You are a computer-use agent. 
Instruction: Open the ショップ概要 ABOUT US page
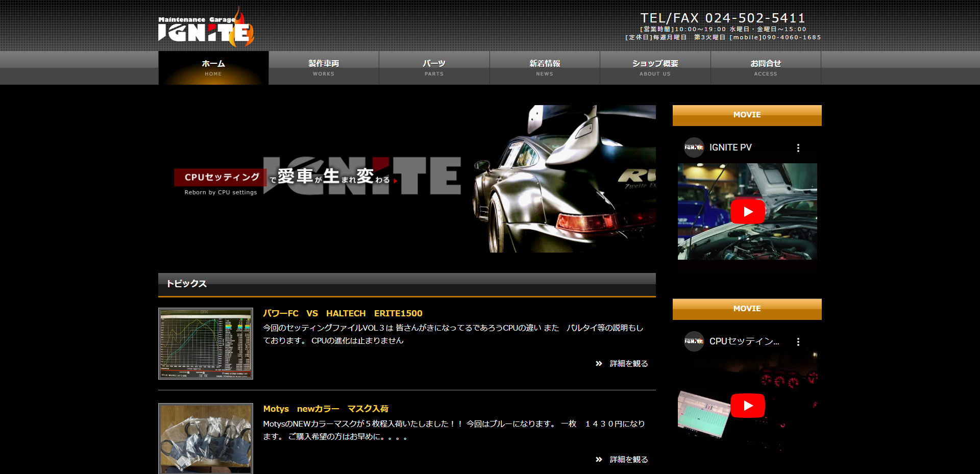pos(655,68)
